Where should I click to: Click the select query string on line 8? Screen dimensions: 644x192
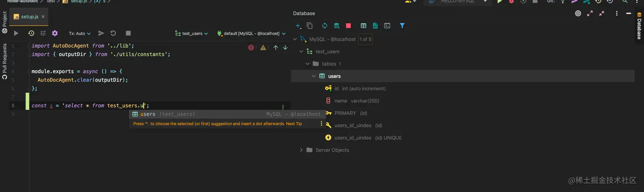[106, 106]
